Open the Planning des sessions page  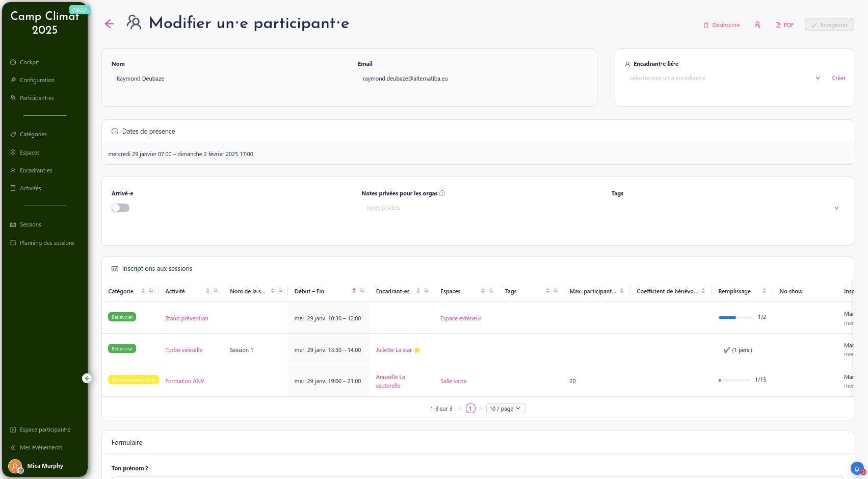tap(47, 243)
